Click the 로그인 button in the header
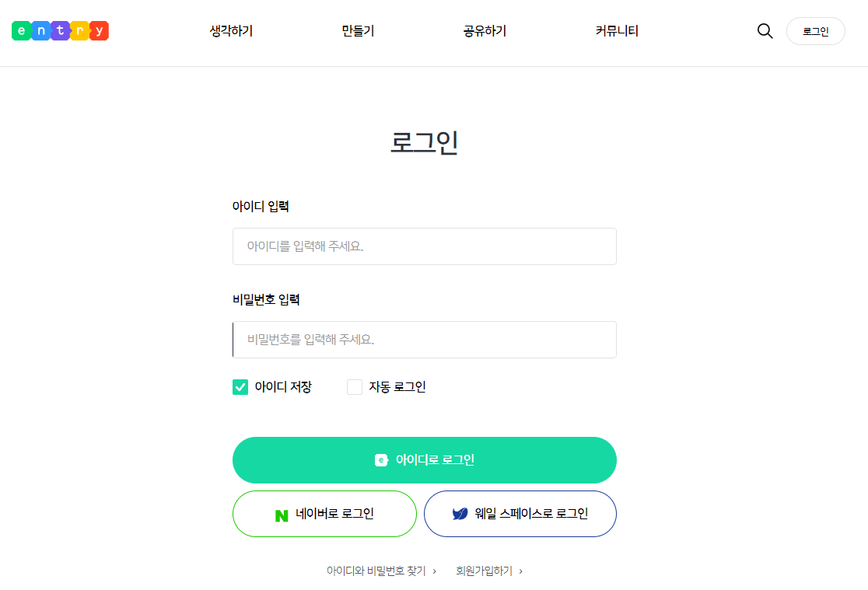This screenshot has height=590, width=868. pos(815,31)
